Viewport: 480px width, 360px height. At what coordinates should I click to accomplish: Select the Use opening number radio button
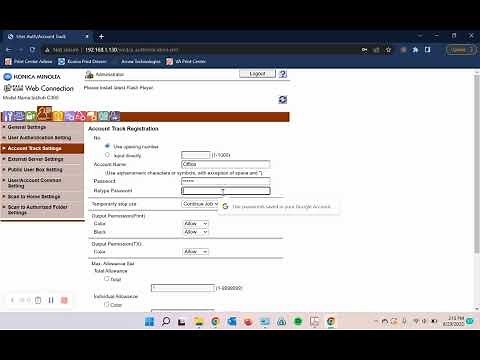click(107, 146)
